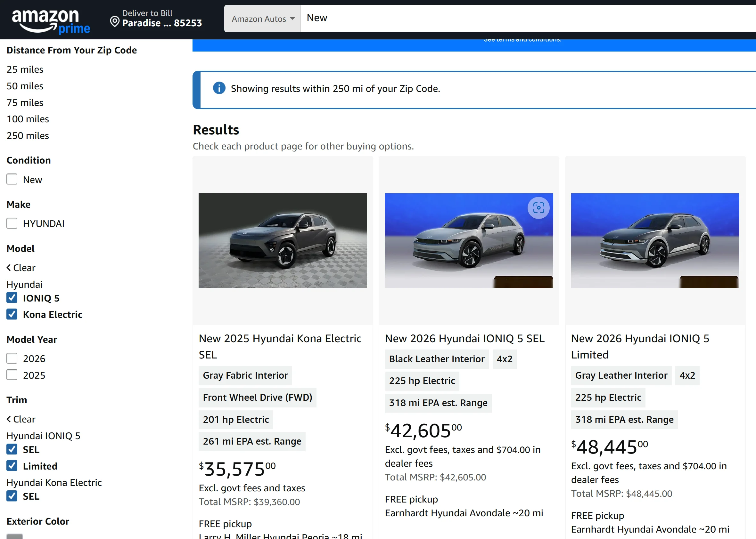
Task: Click Total MSRP: $42,605.00 text
Action: pyautogui.click(x=435, y=477)
